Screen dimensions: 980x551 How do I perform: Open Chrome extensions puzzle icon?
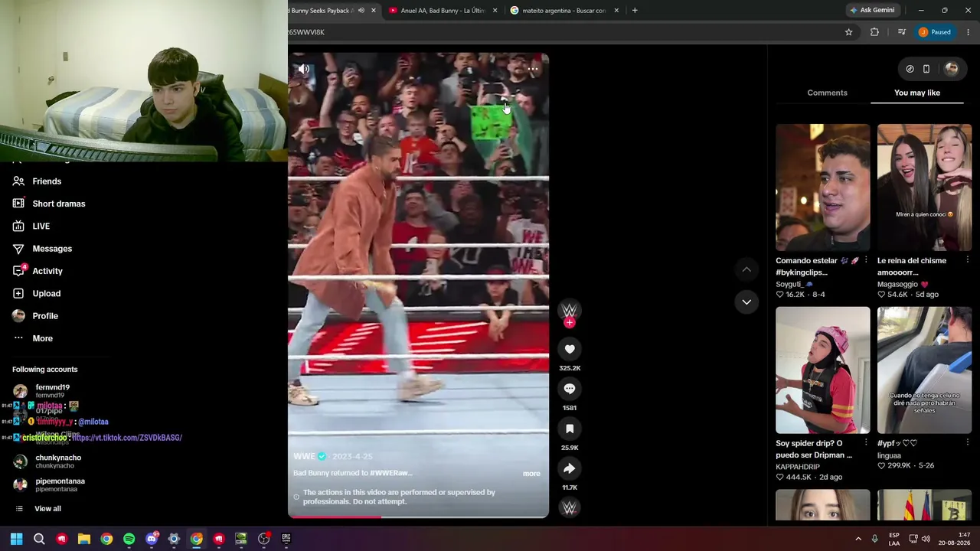[x=874, y=32]
